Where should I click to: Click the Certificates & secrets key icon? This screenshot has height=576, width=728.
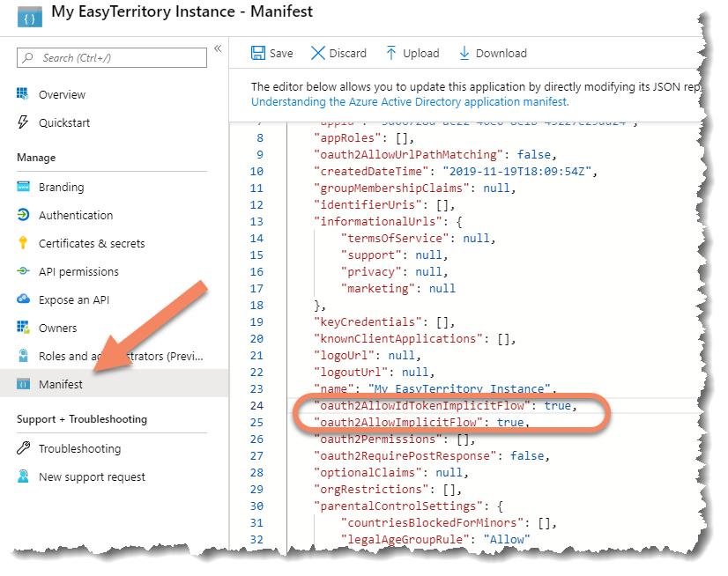(x=23, y=243)
